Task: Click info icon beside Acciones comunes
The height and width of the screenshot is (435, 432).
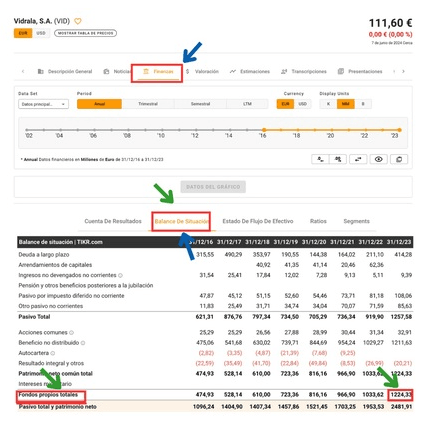Action: [71, 332]
